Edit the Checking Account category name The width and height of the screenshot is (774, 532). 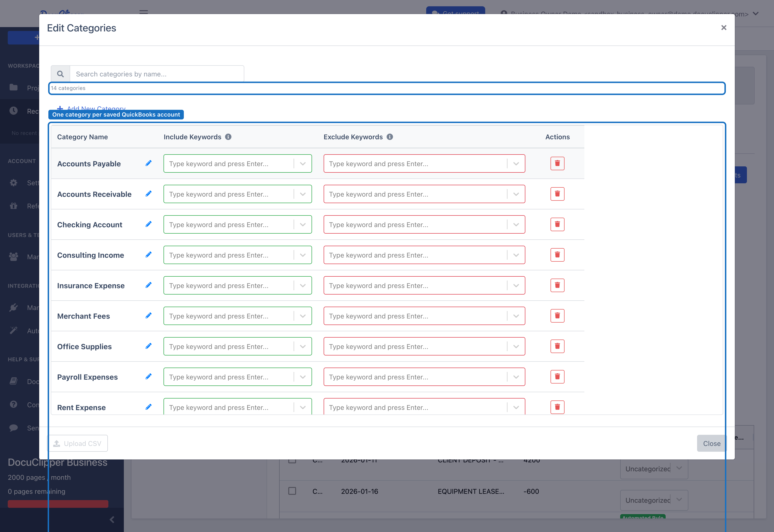point(148,224)
